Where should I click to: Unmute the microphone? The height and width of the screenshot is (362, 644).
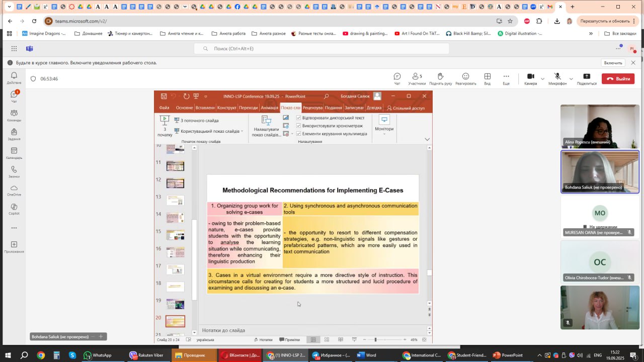[557, 78]
